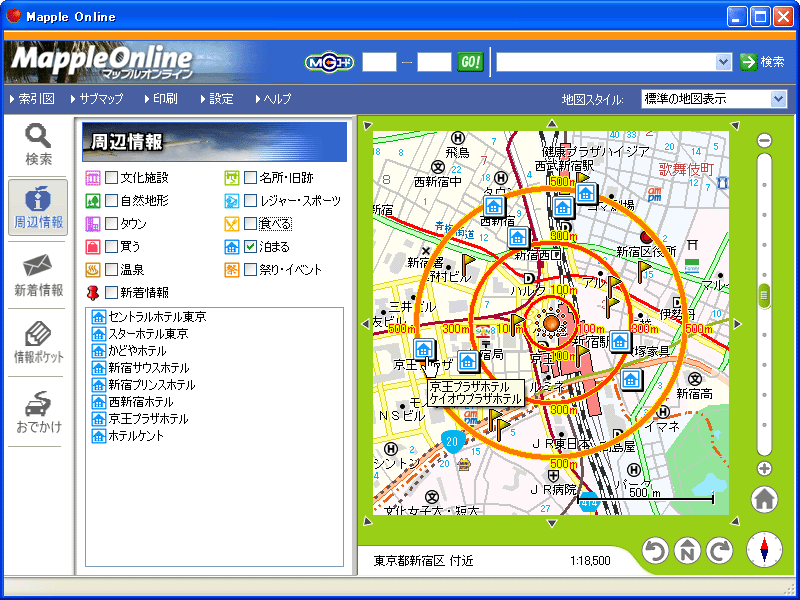Rotate map counterclockwise
The height and width of the screenshot is (600, 800).
click(656, 551)
